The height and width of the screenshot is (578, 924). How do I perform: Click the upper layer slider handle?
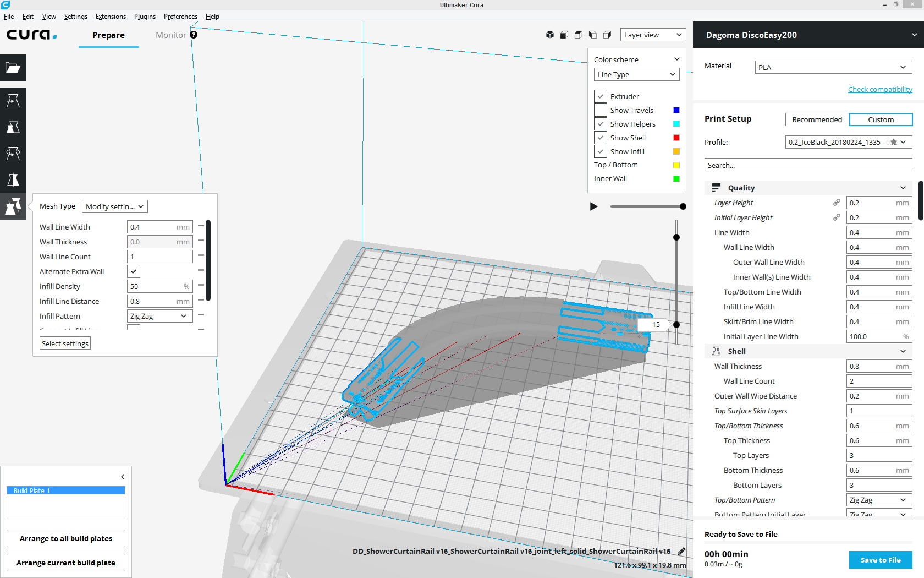(676, 237)
